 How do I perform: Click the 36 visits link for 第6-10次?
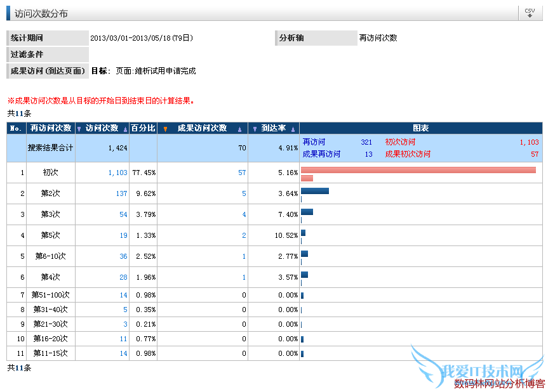tap(123, 256)
